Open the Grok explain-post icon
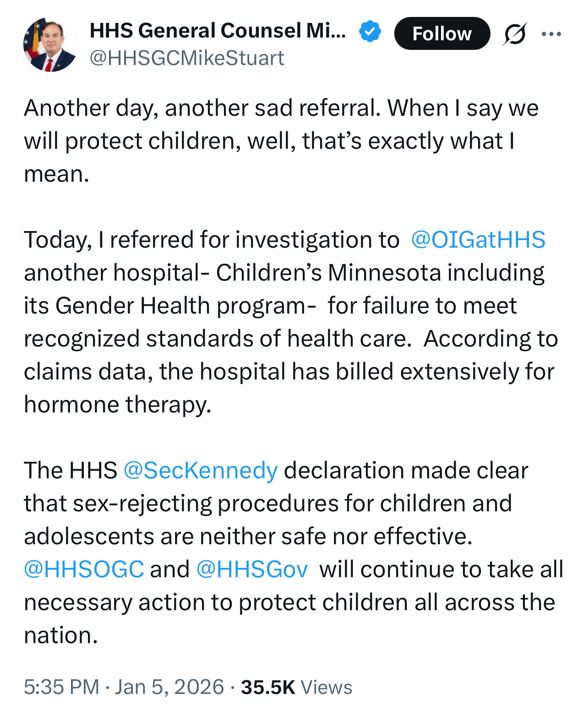 point(514,34)
